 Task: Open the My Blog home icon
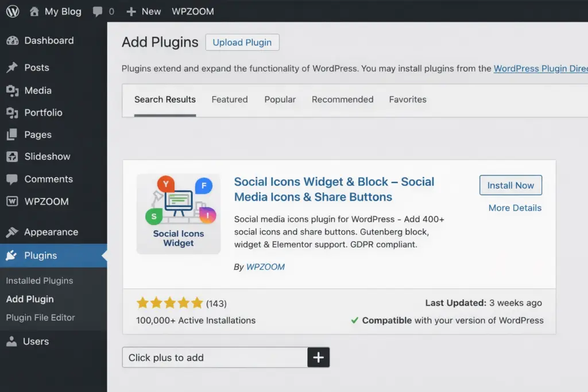[x=34, y=11]
